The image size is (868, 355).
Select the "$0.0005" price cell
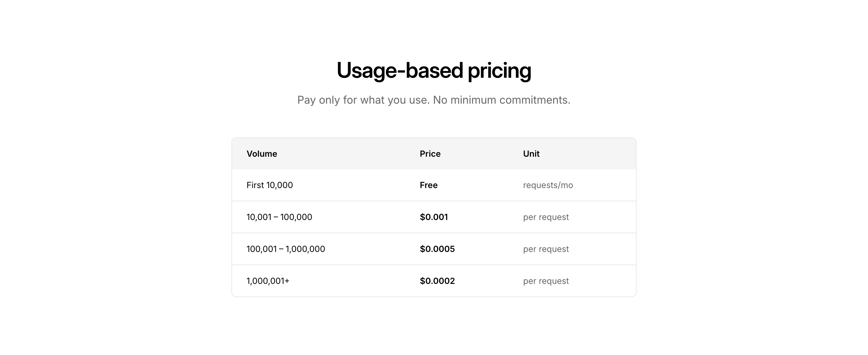click(437, 249)
